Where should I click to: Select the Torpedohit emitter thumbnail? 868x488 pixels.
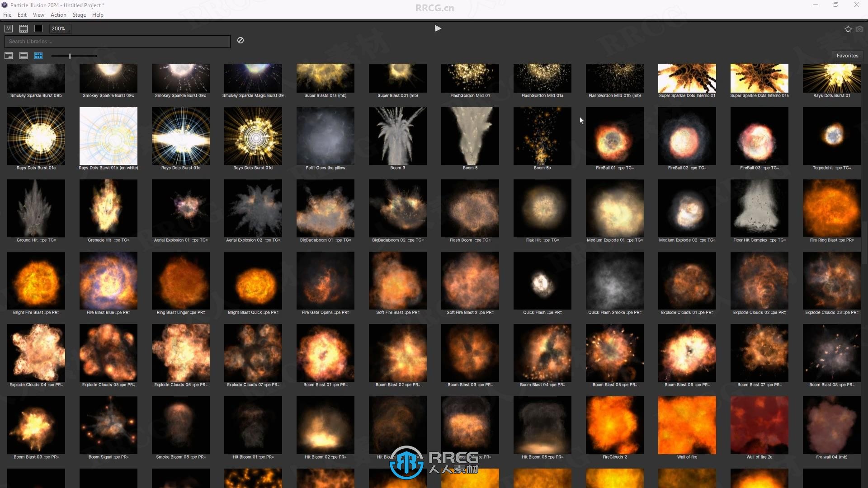[x=832, y=136]
